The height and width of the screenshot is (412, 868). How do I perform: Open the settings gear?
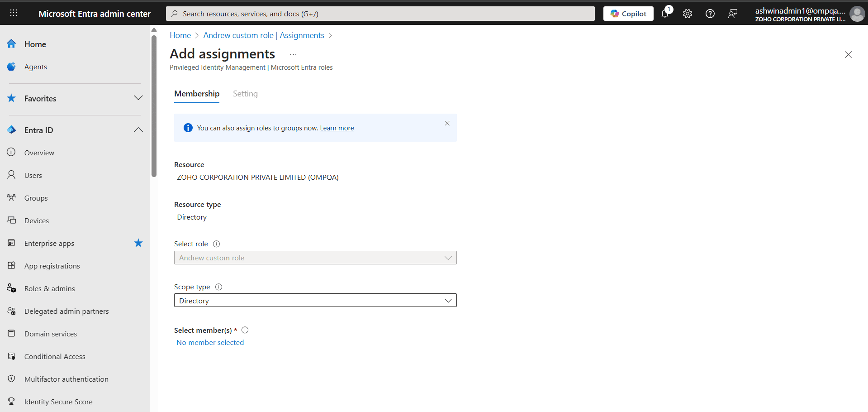(688, 14)
